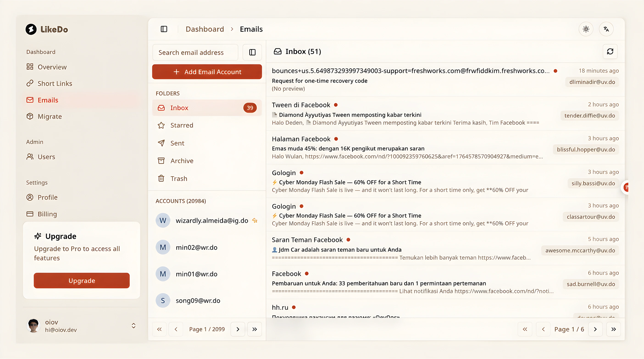The image size is (644, 359).
Task: Go to next inbox page
Action: pyautogui.click(x=595, y=329)
